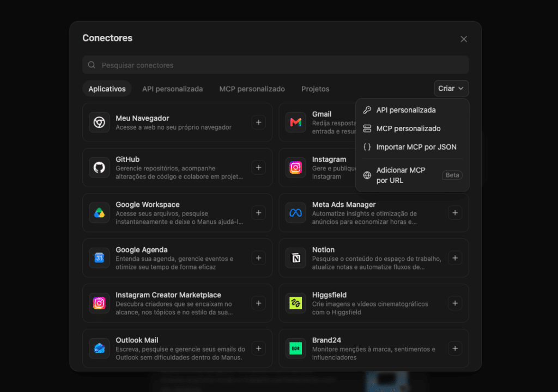Click the Instagram Creator Marketplace icon
Image resolution: width=558 pixels, height=392 pixels.
tap(99, 303)
